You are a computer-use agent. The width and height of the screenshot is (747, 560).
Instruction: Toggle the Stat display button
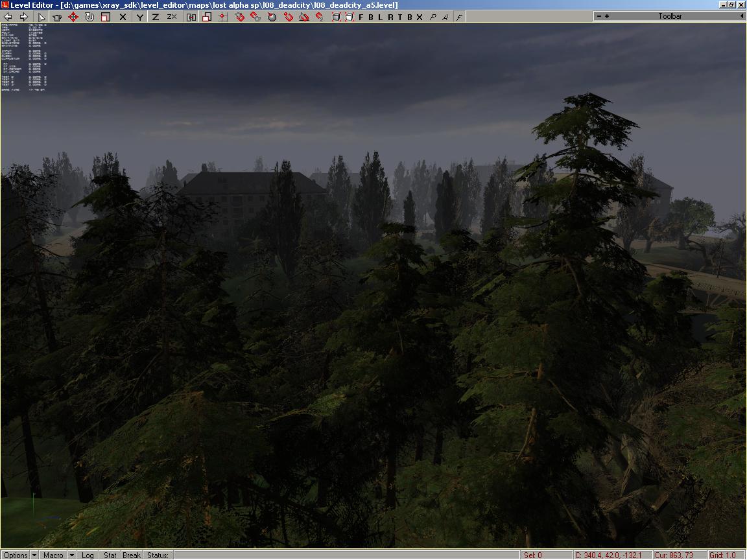click(x=110, y=555)
